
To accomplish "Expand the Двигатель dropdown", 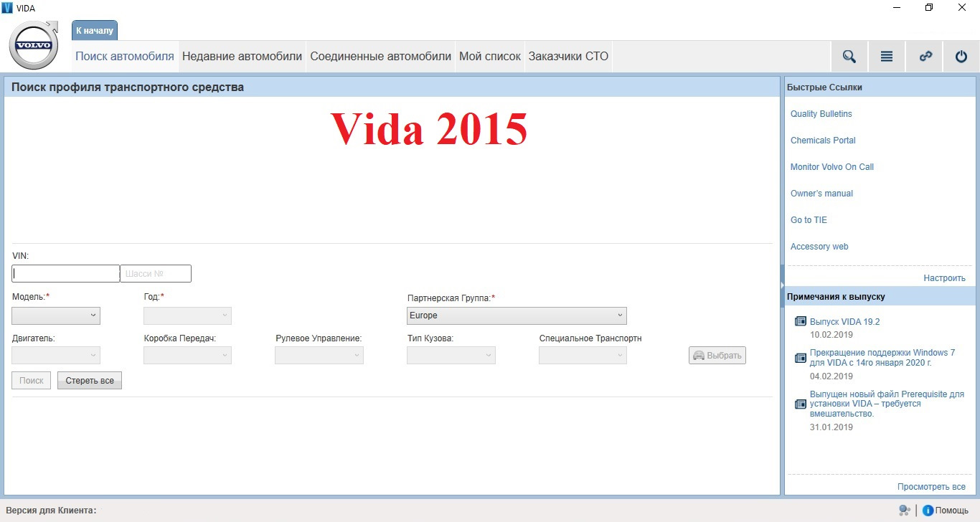I will click(x=56, y=356).
